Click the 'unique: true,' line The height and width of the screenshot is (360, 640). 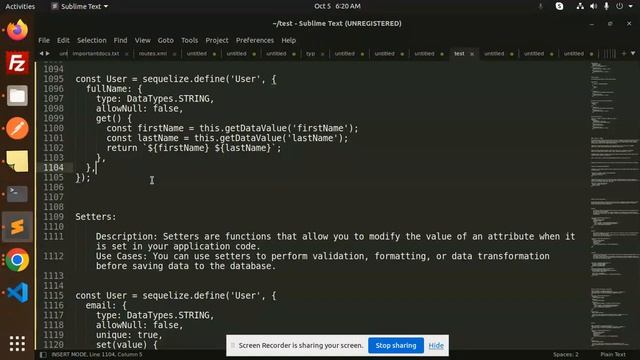click(x=129, y=335)
